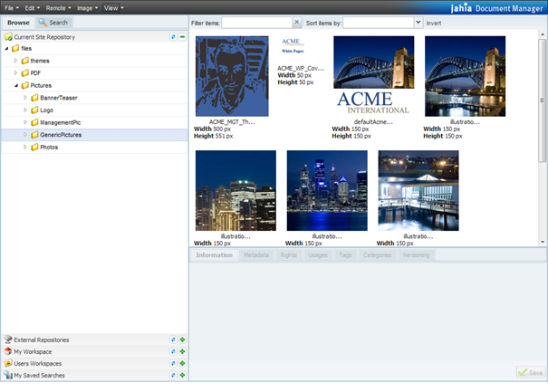This screenshot has height=392, width=548.
Task: Click the Users Workspaces icon
Action: [x=8, y=363]
